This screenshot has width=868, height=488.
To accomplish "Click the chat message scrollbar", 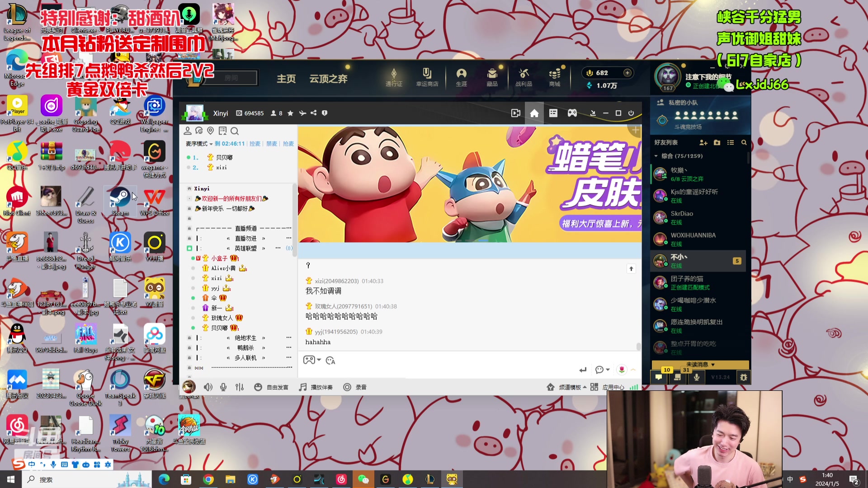I will point(638,347).
